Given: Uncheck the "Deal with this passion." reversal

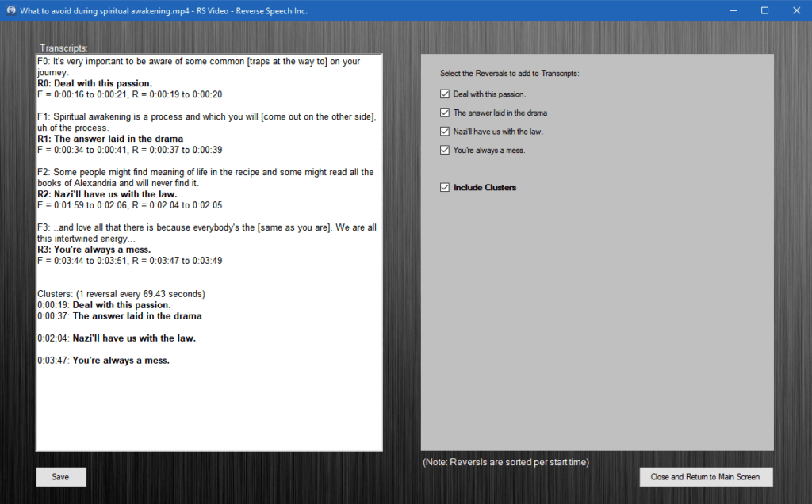Looking at the screenshot, I should point(445,94).
